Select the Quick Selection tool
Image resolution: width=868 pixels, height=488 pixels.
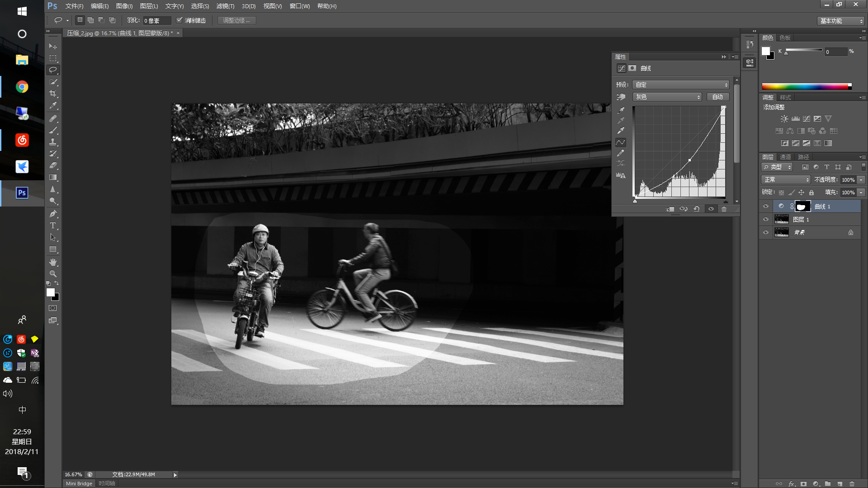(x=53, y=82)
